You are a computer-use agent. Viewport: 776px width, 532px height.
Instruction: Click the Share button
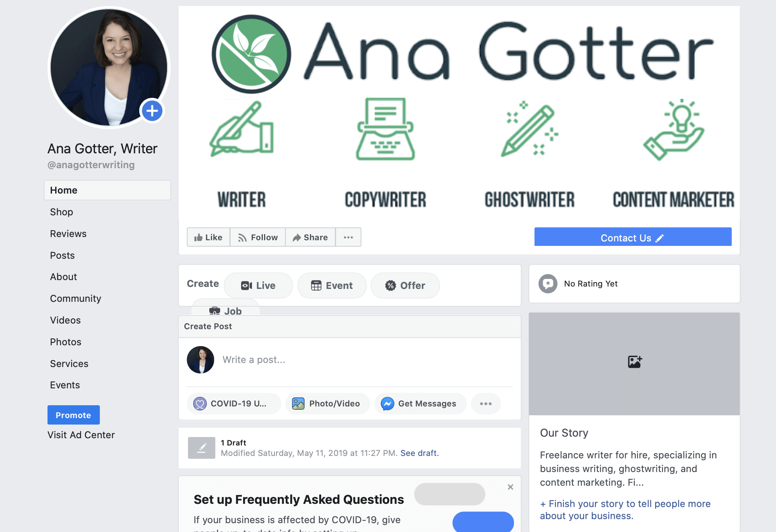pyautogui.click(x=310, y=237)
